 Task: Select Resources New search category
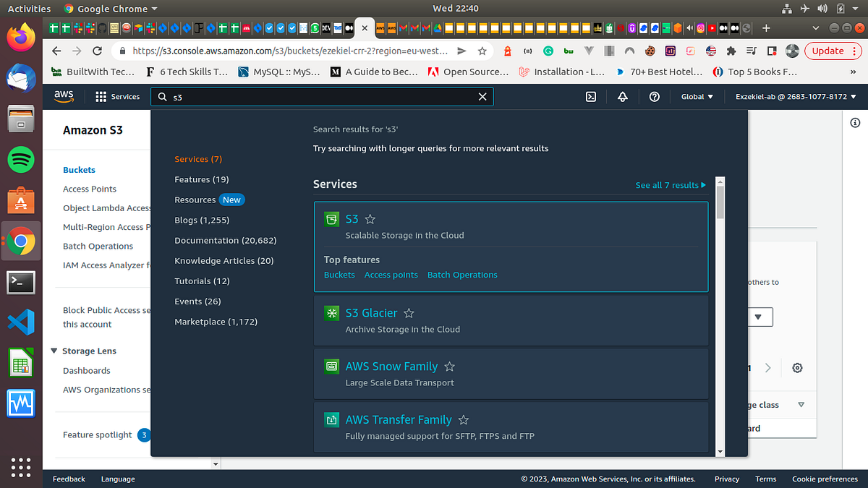(210, 200)
